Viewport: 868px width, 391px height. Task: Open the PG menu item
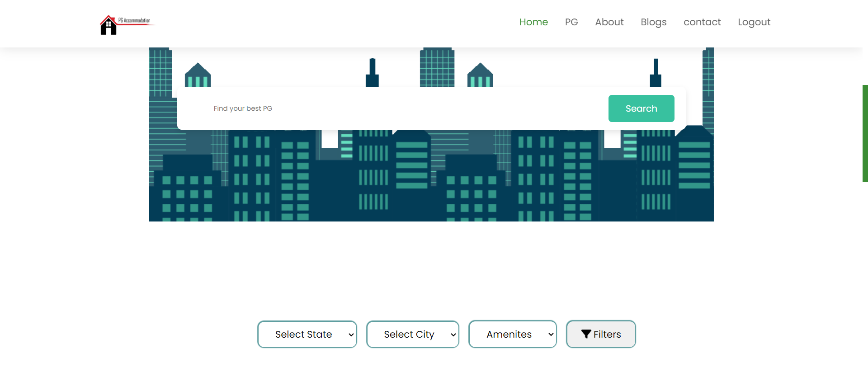coord(571,22)
